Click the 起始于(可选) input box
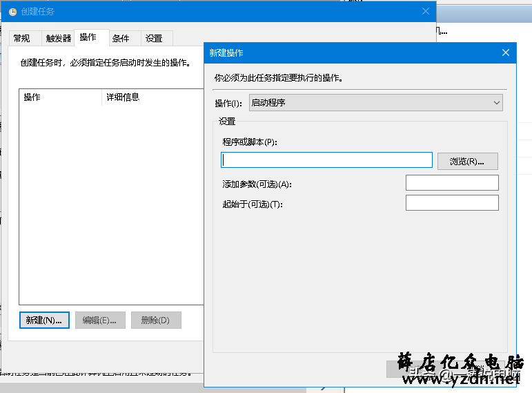The width and height of the screenshot is (532, 393). (x=452, y=203)
